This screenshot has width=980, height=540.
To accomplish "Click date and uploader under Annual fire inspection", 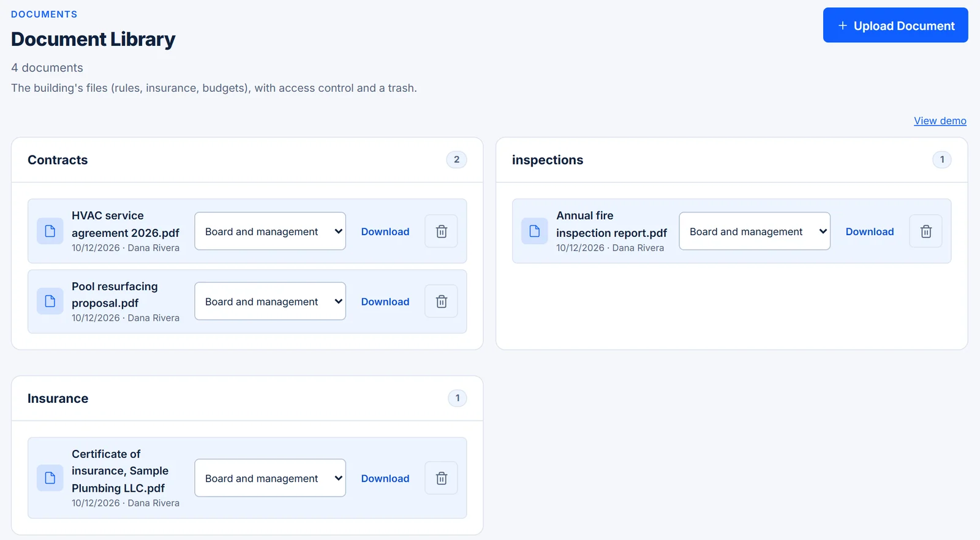I will tap(610, 248).
